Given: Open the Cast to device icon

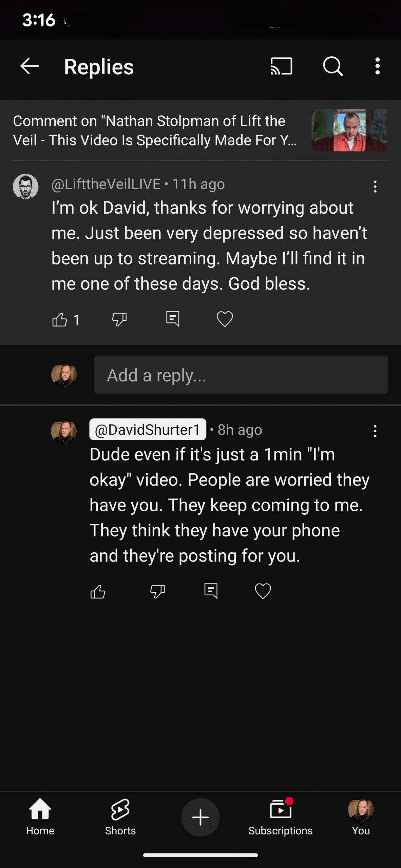Looking at the screenshot, I should [x=281, y=66].
